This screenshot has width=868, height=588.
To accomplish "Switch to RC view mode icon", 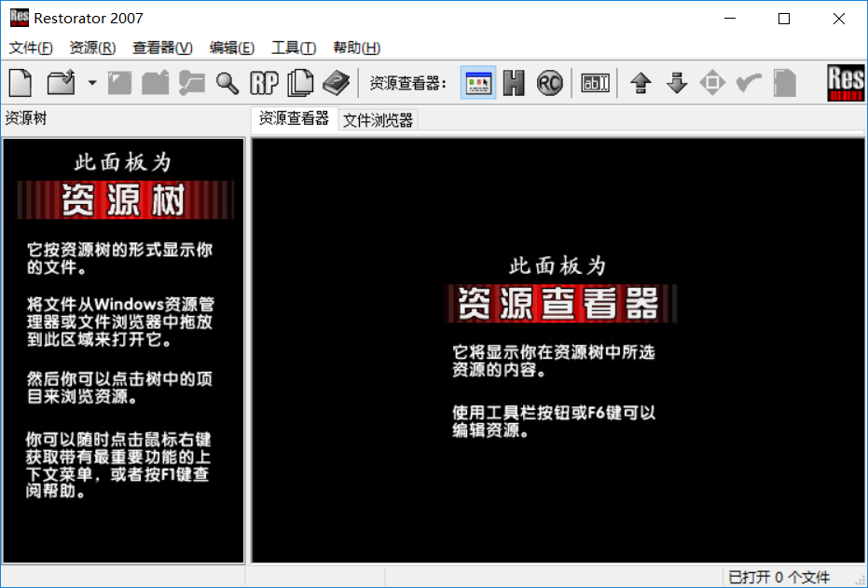I will (x=549, y=83).
